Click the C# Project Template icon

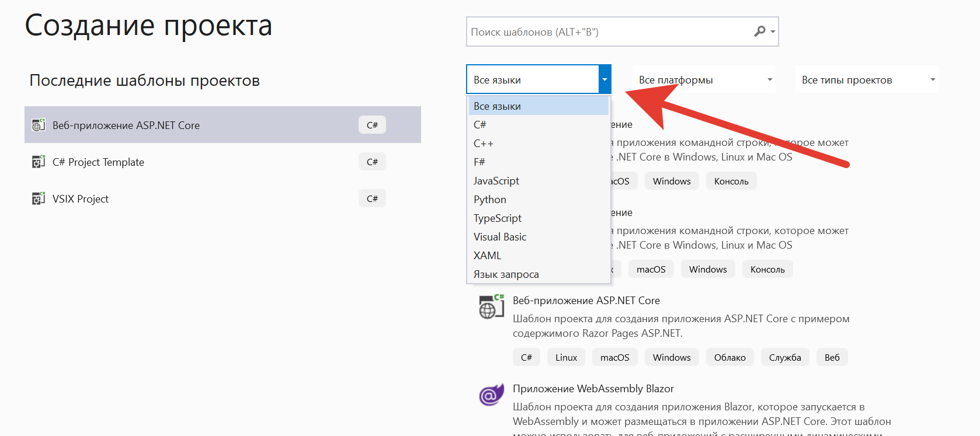point(39,162)
